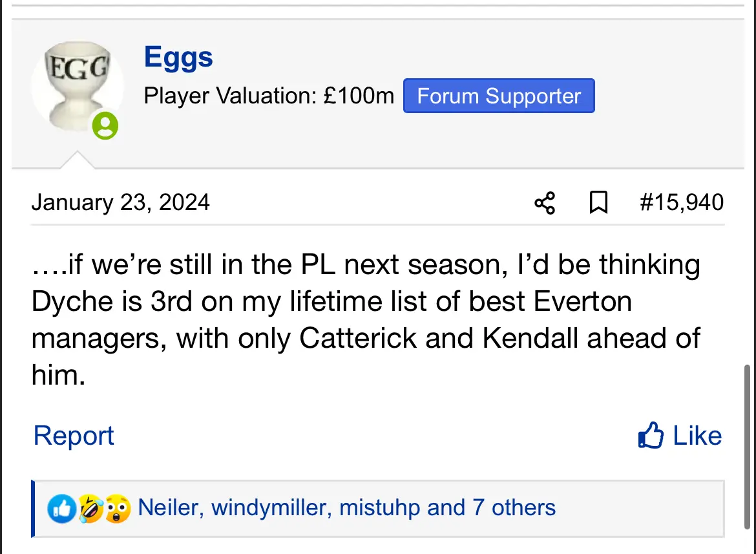Screen dimensions: 756x554
Task: Click the astonished face reaction emoji
Action: 117,509
